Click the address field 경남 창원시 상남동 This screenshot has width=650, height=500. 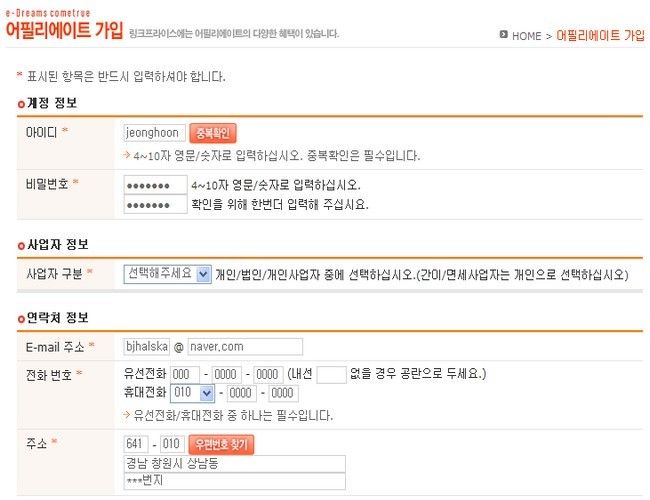(x=235, y=464)
